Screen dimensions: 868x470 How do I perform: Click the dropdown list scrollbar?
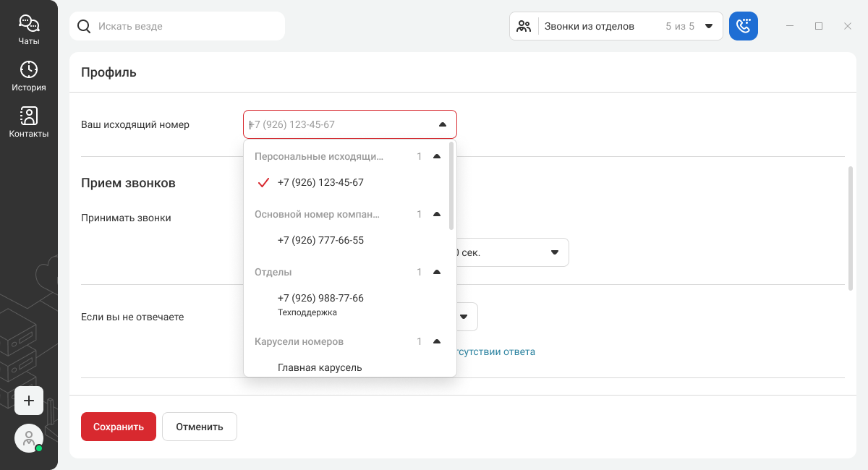(x=451, y=186)
